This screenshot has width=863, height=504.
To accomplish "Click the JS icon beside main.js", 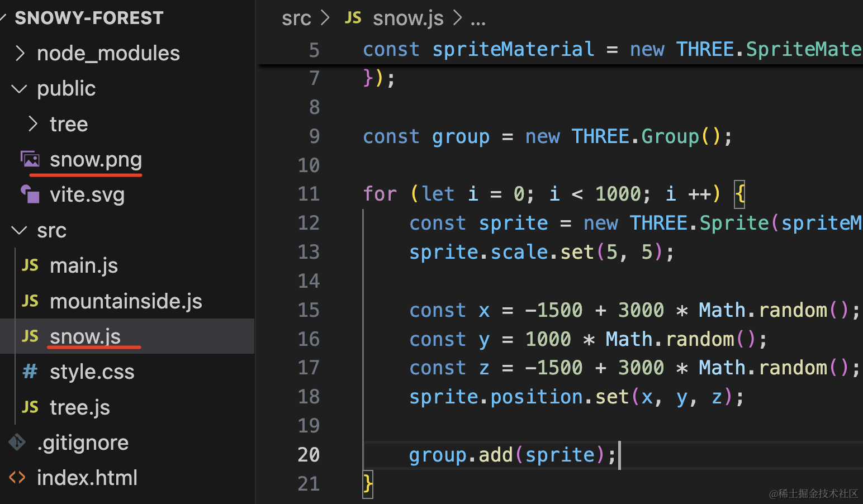I will [30, 265].
